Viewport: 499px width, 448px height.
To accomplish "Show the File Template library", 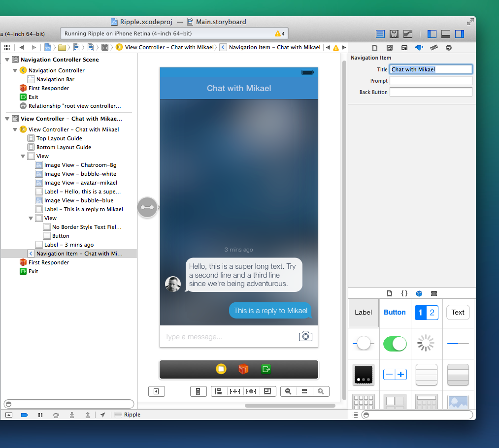I will click(390, 293).
